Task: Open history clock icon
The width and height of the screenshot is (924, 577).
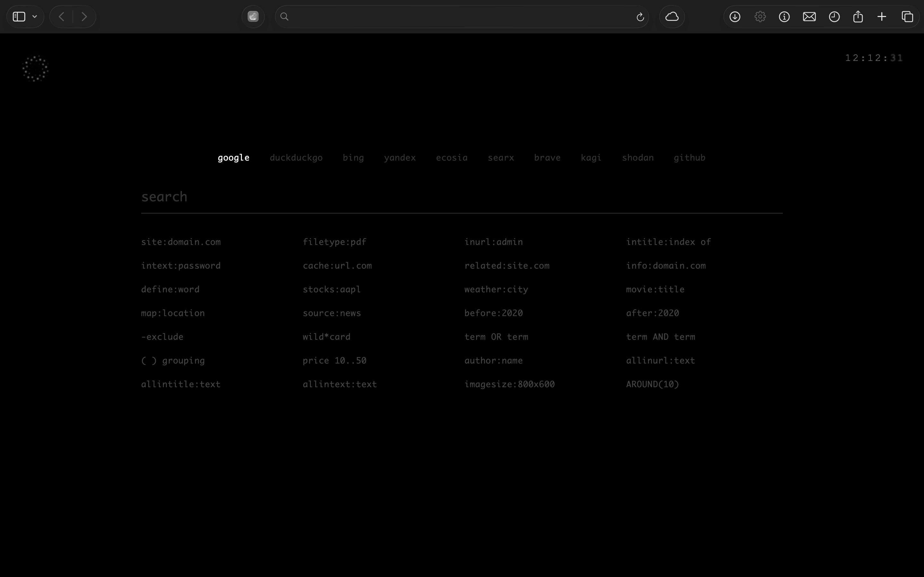Action: point(834,17)
